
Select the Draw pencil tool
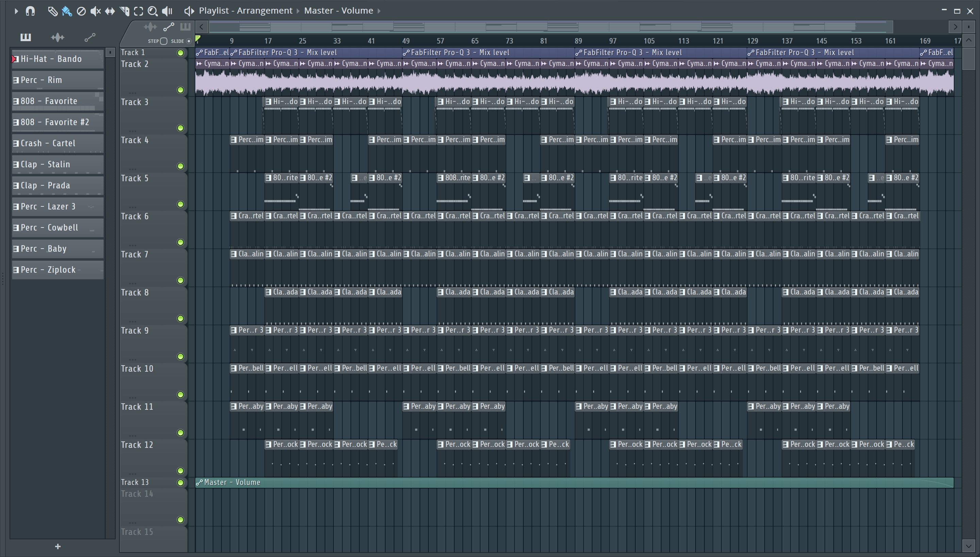pyautogui.click(x=52, y=11)
